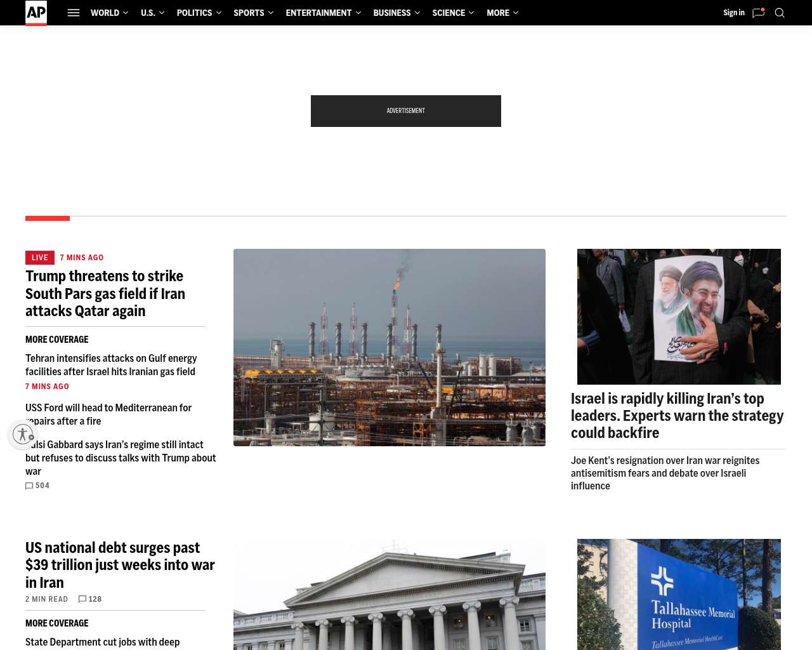Expand the Business dropdown chevron
The width and height of the screenshot is (812, 650).
(417, 13)
